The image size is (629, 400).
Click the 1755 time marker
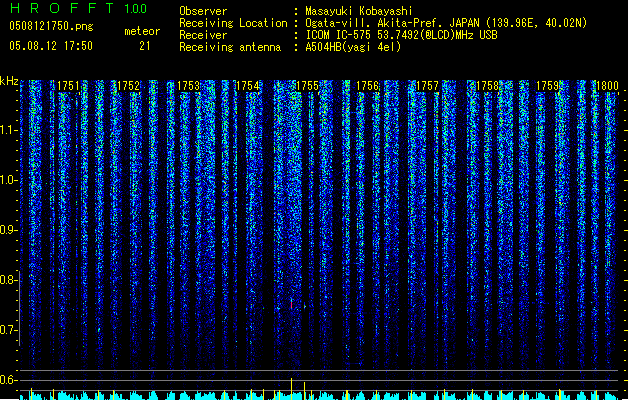click(x=307, y=86)
